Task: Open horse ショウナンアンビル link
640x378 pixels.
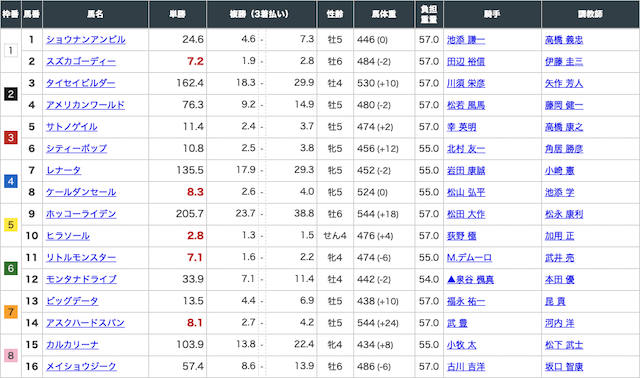Action: click(86, 40)
